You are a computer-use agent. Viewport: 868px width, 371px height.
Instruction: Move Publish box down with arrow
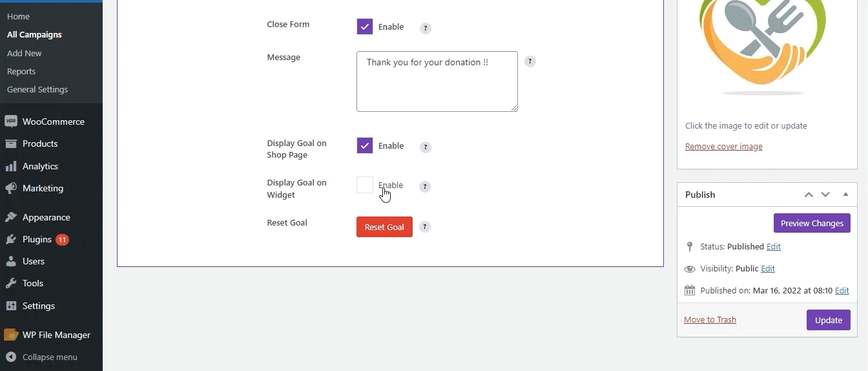pyautogui.click(x=825, y=195)
